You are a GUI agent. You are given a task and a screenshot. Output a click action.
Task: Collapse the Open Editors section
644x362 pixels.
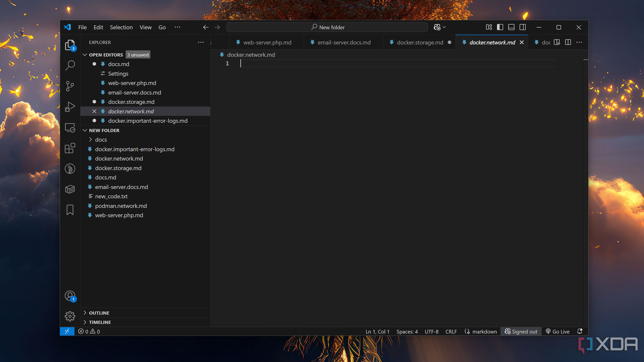point(85,55)
